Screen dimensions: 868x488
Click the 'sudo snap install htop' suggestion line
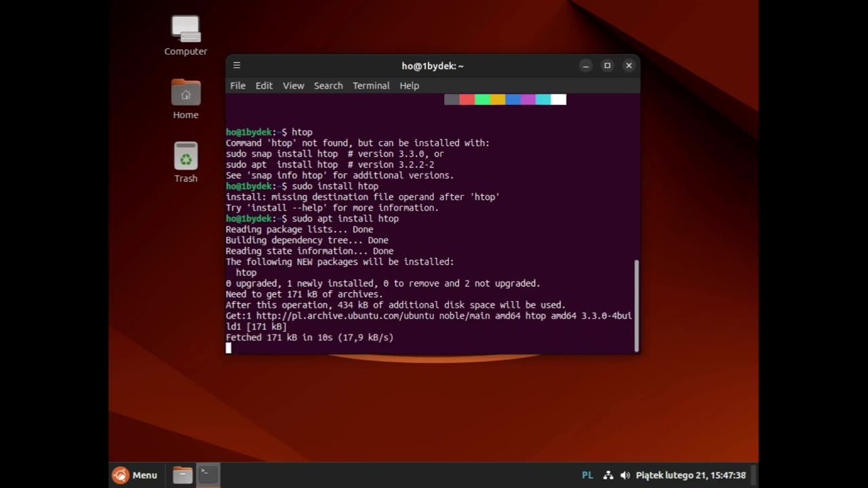(335, 154)
